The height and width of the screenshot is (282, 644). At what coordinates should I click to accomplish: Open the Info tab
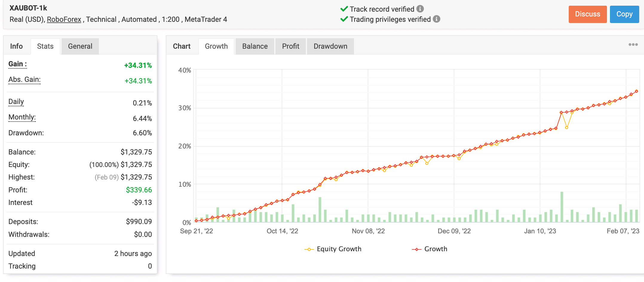click(x=16, y=46)
